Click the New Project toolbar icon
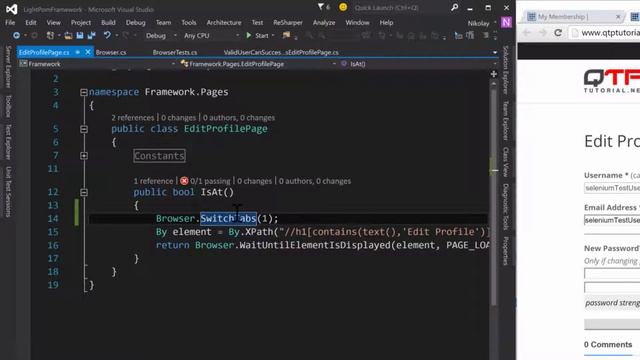The width and height of the screenshot is (640, 360). pyautogui.click(x=50, y=36)
